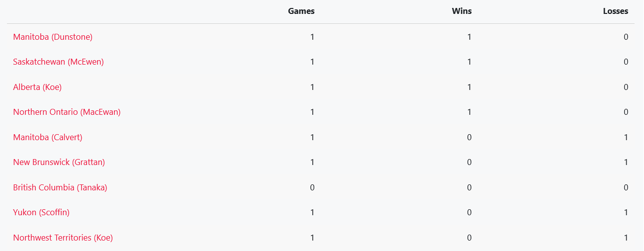Click the New Brunswick (Grattan) link

(59, 162)
